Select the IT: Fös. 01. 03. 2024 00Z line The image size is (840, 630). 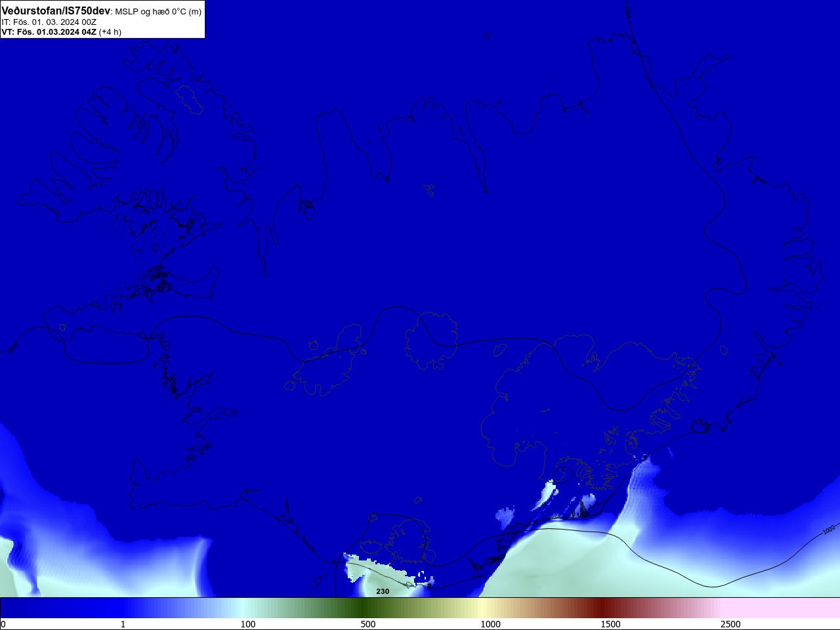click(49, 22)
